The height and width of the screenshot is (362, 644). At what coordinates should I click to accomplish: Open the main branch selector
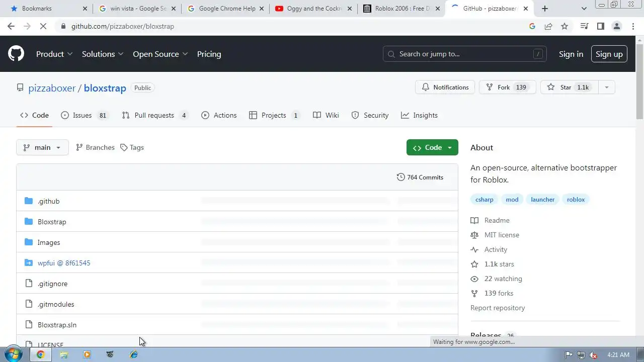point(42,147)
